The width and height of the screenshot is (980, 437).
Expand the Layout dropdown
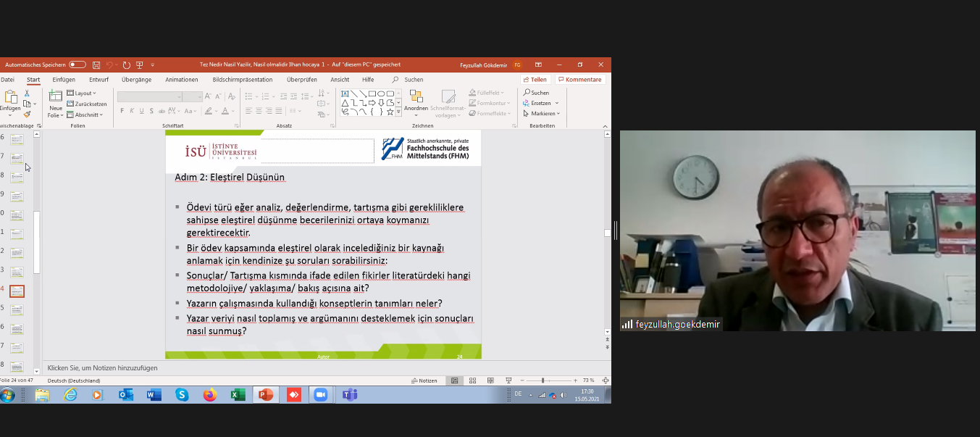pyautogui.click(x=81, y=93)
